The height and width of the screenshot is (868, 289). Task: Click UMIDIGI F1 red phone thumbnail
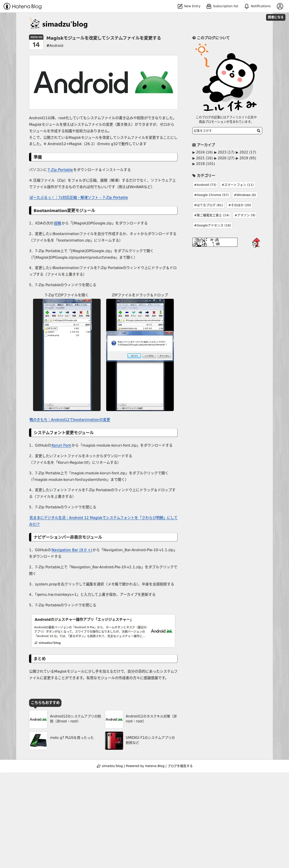click(x=114, y=741)
